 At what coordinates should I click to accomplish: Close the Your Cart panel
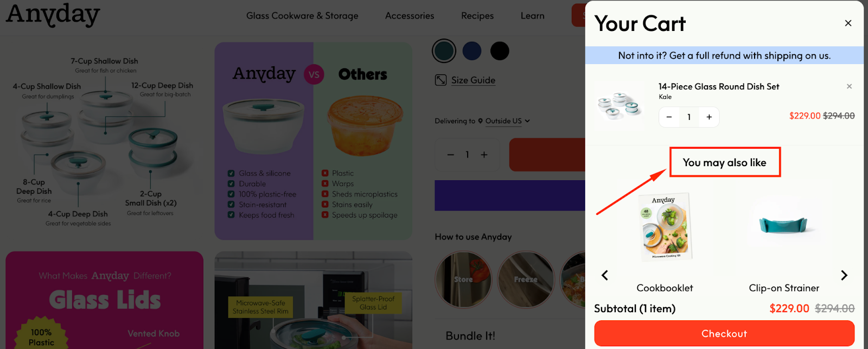pyautogui.click(x=848, y=23)
